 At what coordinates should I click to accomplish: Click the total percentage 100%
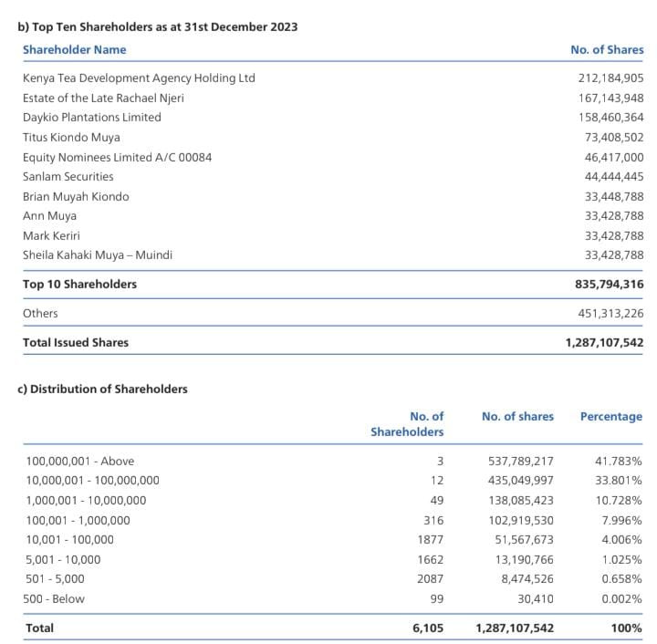[626, 628]
